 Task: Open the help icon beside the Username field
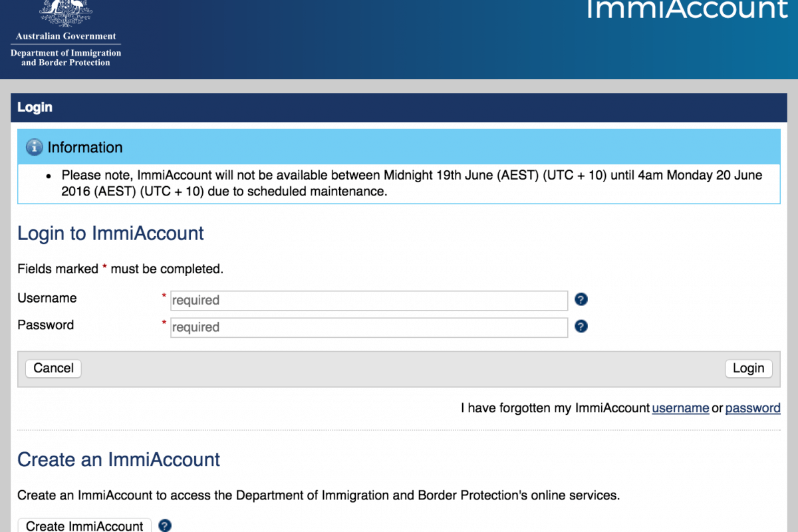tap(581, 299)
